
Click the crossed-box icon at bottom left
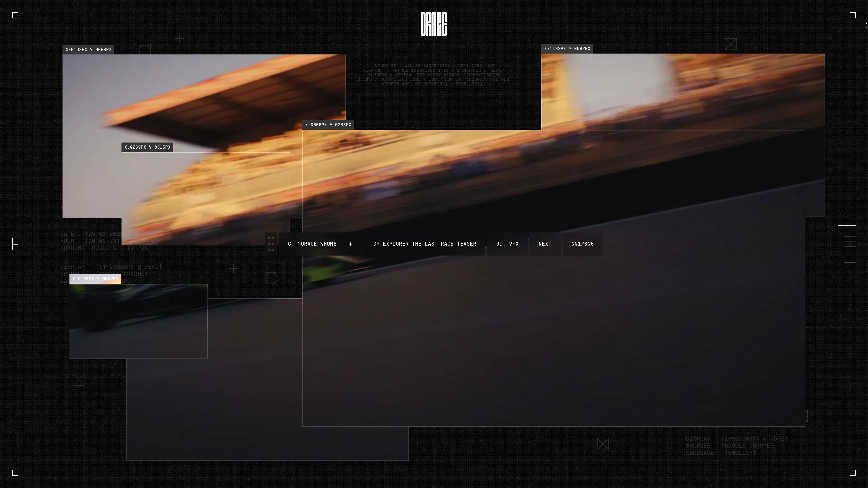click(x=78, y=380)
